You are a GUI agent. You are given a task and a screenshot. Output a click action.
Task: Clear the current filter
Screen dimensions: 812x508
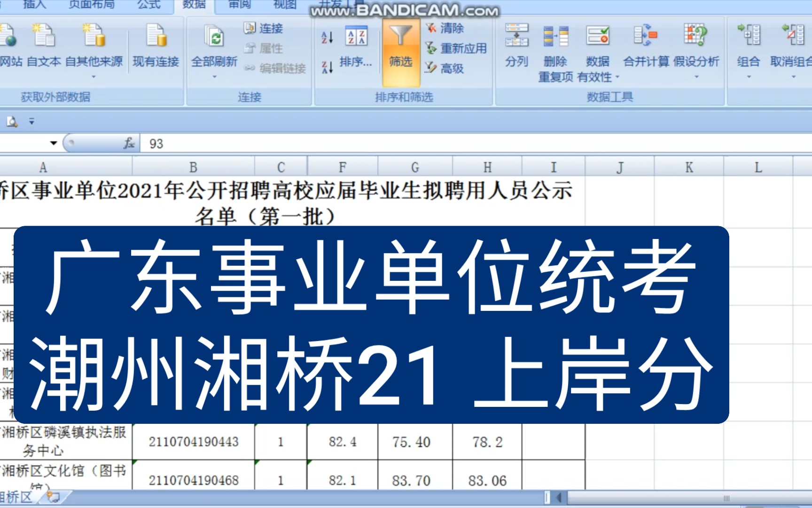pyautogui.click(x=445, y=28)
